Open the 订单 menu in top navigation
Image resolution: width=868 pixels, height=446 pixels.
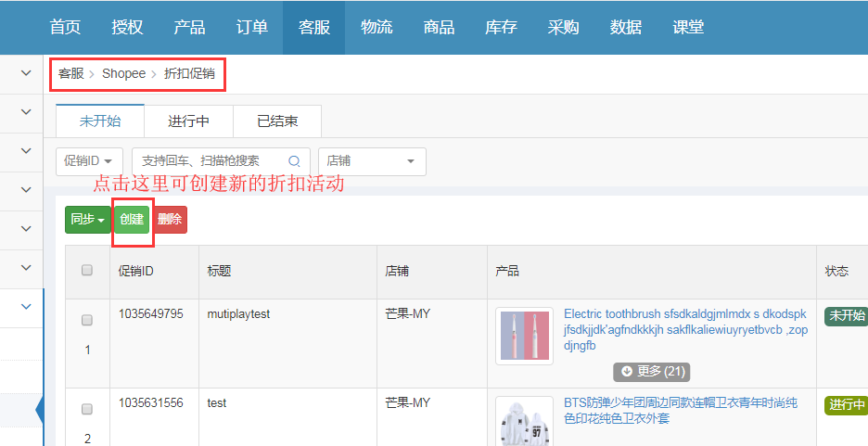[x=252, y=27]
